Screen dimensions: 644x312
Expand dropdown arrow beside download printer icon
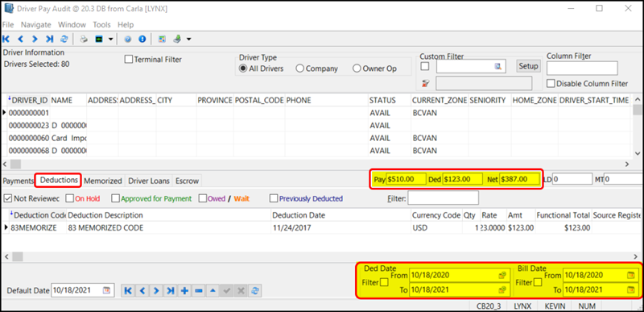point(188,40)
